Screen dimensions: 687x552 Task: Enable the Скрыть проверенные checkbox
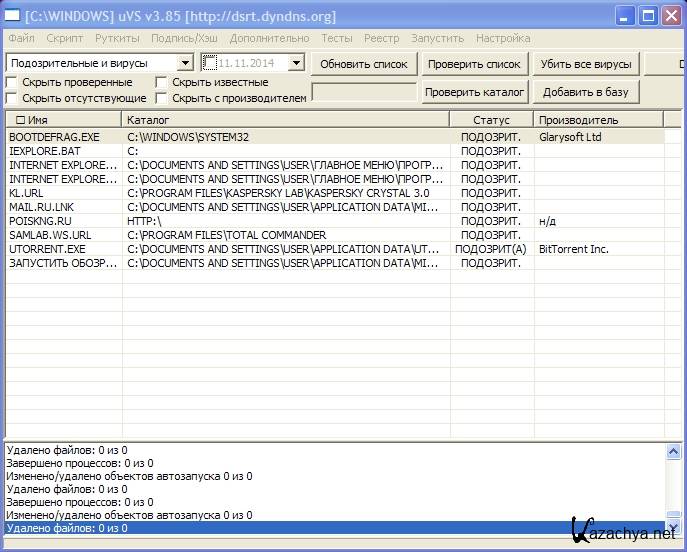point(12,82)
